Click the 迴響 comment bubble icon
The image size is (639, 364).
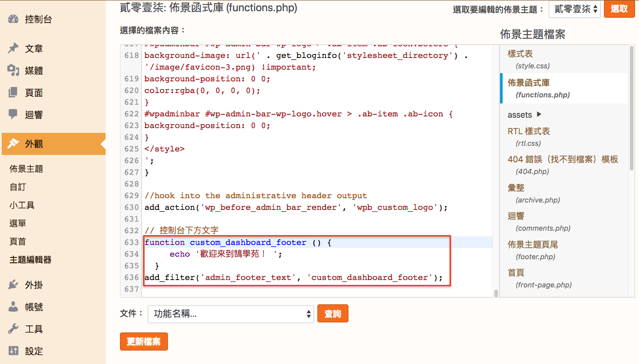(x=13, y=114)
